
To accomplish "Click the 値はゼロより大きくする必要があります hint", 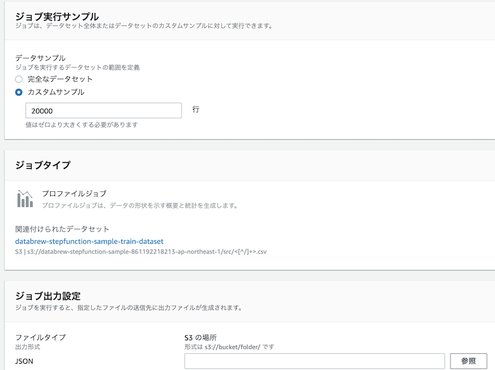I will [82, 125].
